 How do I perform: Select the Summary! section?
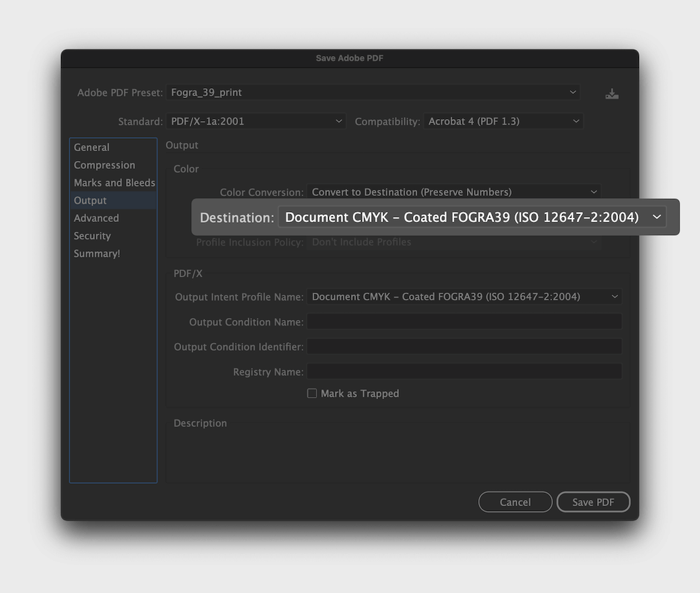[x=113, y=253]
